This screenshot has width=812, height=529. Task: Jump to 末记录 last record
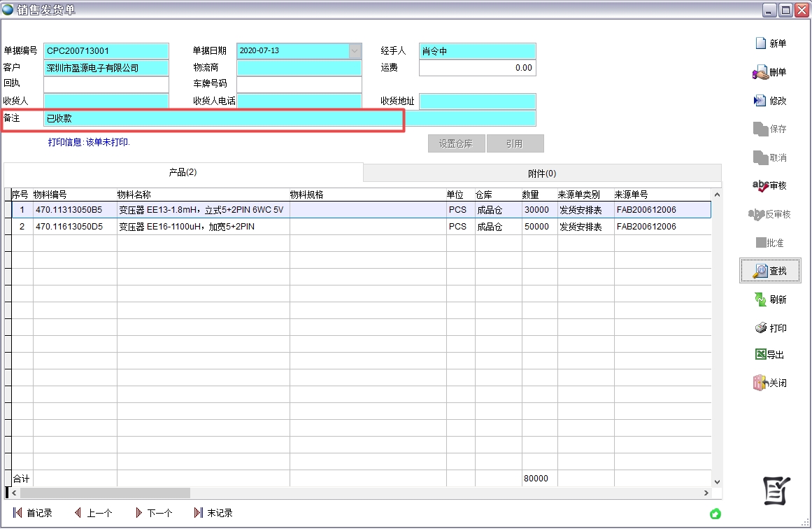click(213, 513)
